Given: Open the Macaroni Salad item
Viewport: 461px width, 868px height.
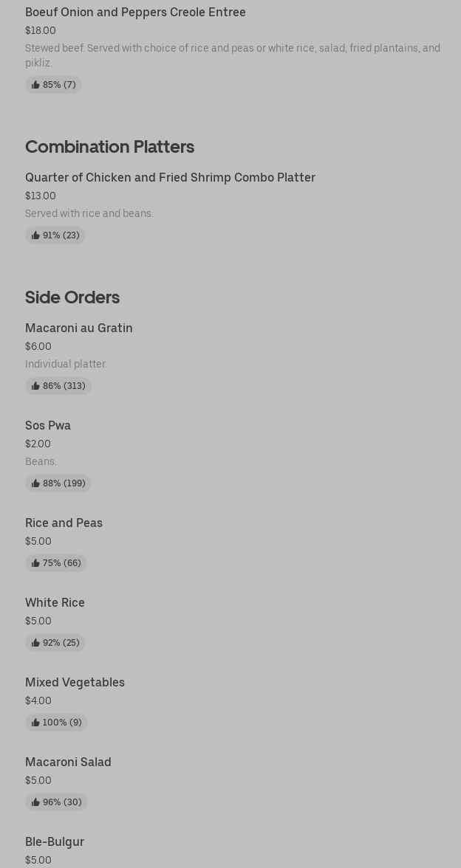Looking at the screenshot, I should click(68, 762).
